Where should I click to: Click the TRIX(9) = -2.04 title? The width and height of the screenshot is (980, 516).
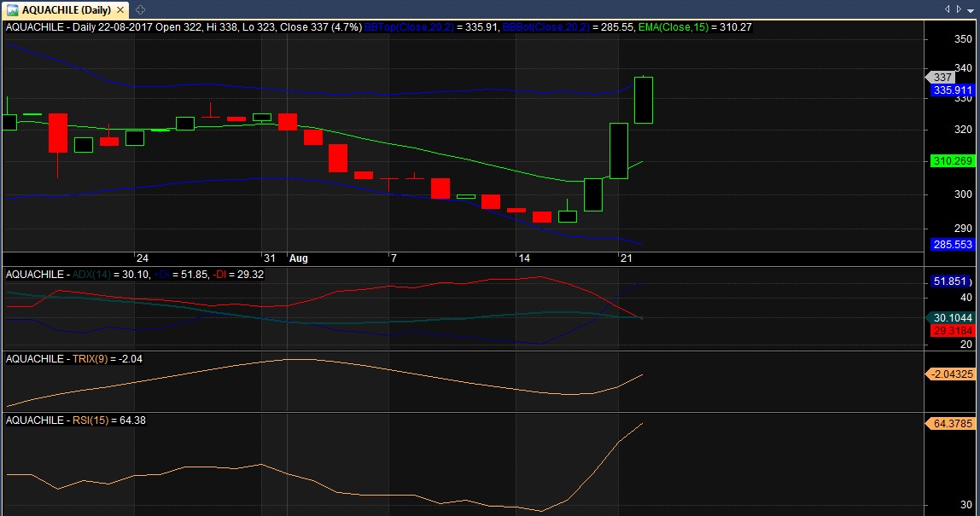tap(107, 359)
